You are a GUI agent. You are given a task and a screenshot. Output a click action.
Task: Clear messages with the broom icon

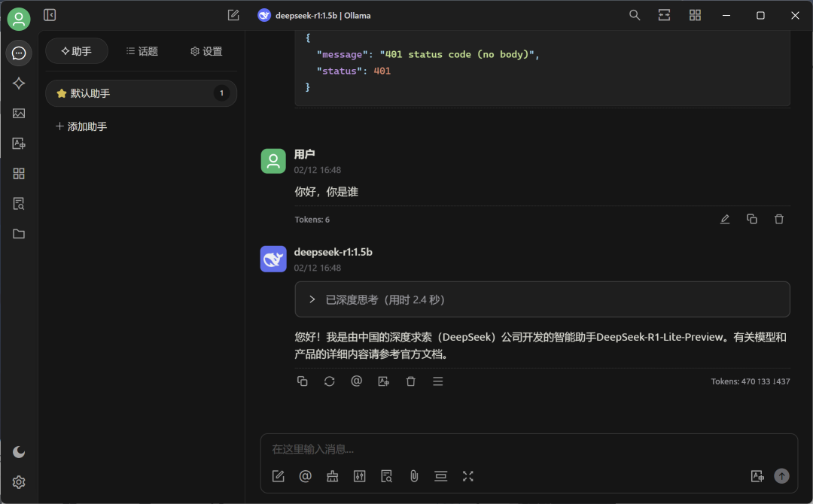333,476
